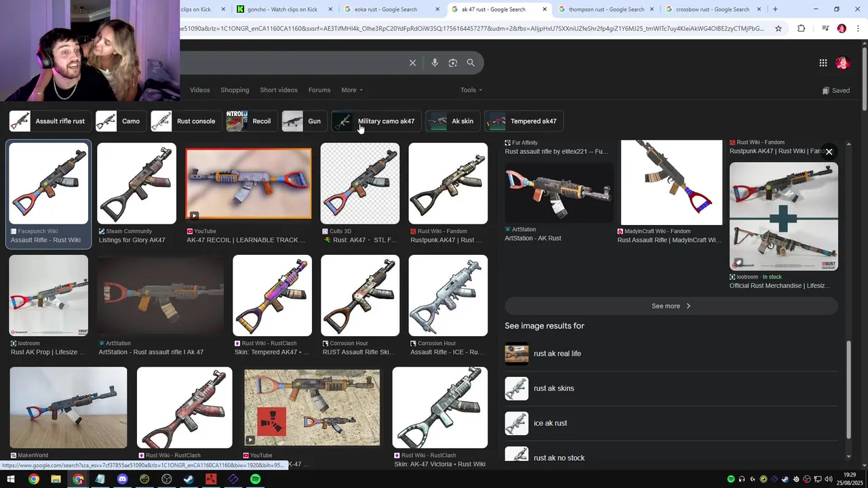Open Google Lens image search icon
The image size is (868, 488).
click(453, 62)
